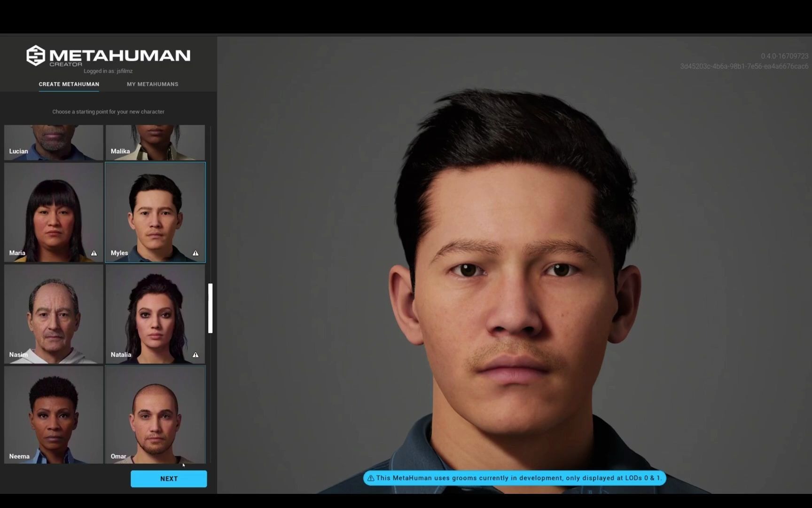Click the 'Logged in as: jsfilmz' text

pyautogui.click(x=108, y=71)
